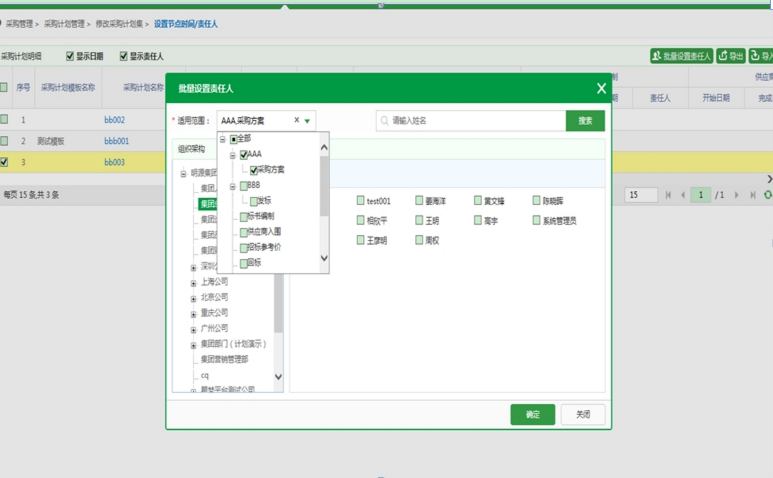The image size is (773, 478).
Task: Open the 适用范围 dropdown arrow
Action: click(x=307, y=121)
